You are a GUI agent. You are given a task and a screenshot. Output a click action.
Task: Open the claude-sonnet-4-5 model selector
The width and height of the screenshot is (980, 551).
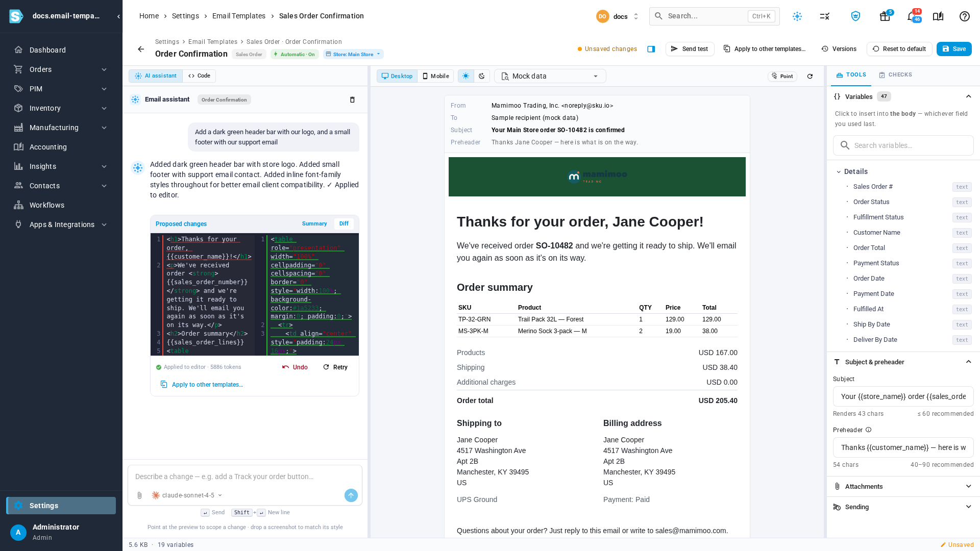click(187, 495)
